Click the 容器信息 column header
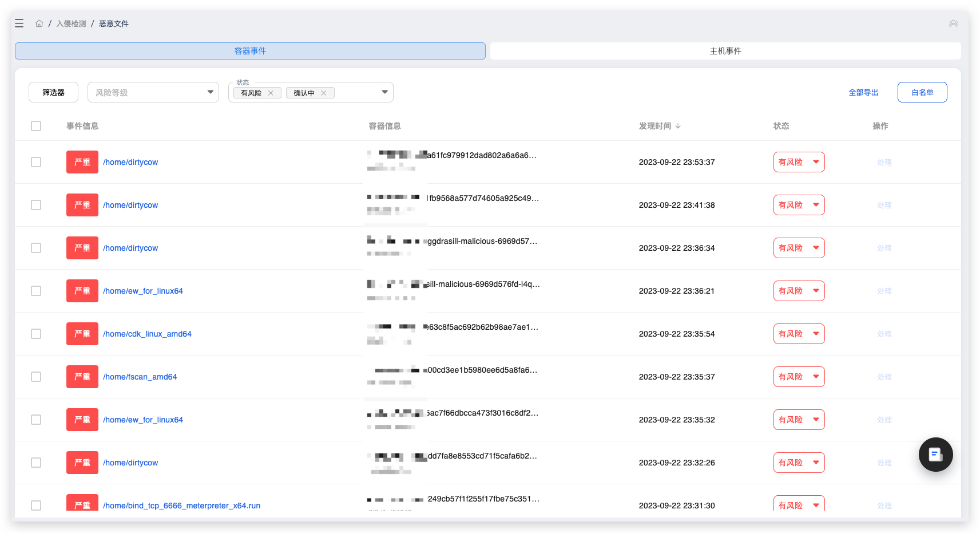Image resolution: width=980 pixels, height=533 pixels. (x=384, y=126)
